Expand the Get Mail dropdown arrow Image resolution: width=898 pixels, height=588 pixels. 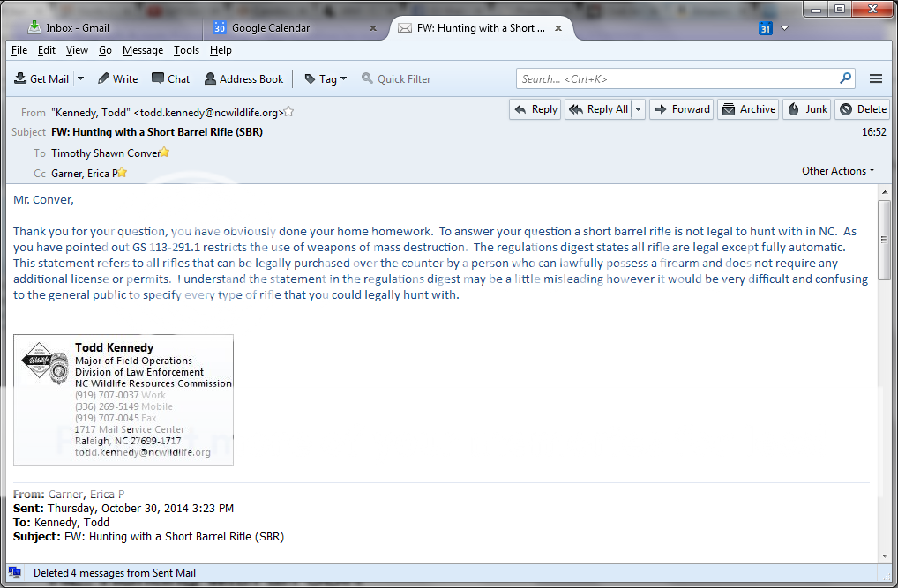pyautogui.click(x=80, y=78)
